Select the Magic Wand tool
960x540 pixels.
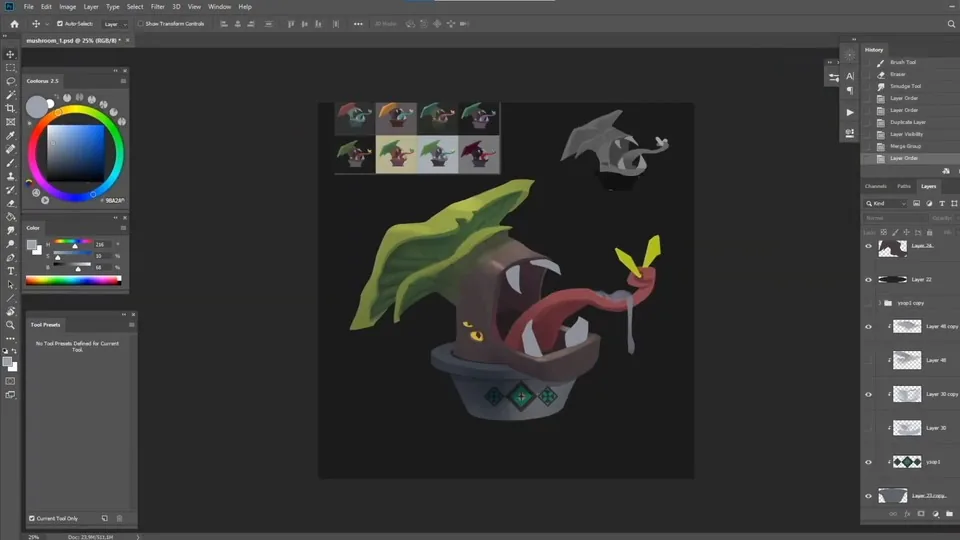[x=10, y=95]
